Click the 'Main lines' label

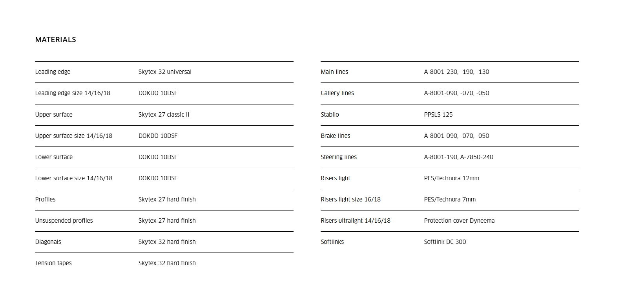[x=334, y=72]
